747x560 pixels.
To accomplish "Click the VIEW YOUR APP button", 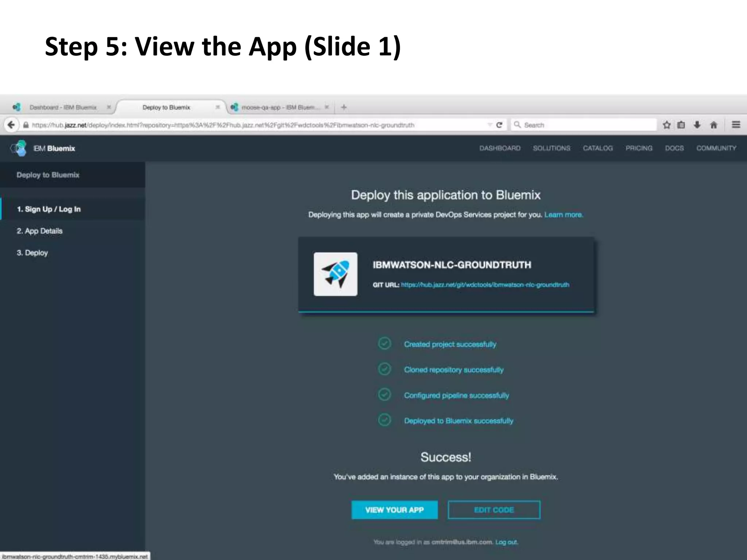I will [x=395, y=510].
